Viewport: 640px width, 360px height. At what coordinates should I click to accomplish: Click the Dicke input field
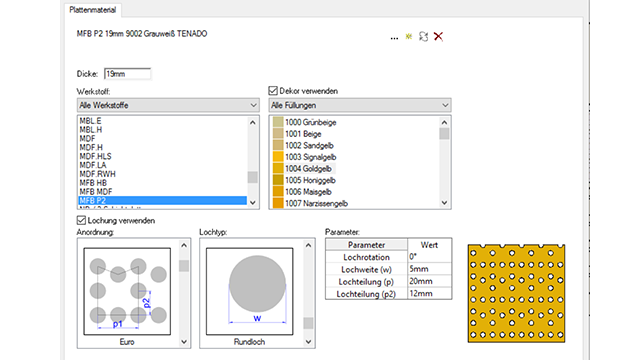(127, 74)
